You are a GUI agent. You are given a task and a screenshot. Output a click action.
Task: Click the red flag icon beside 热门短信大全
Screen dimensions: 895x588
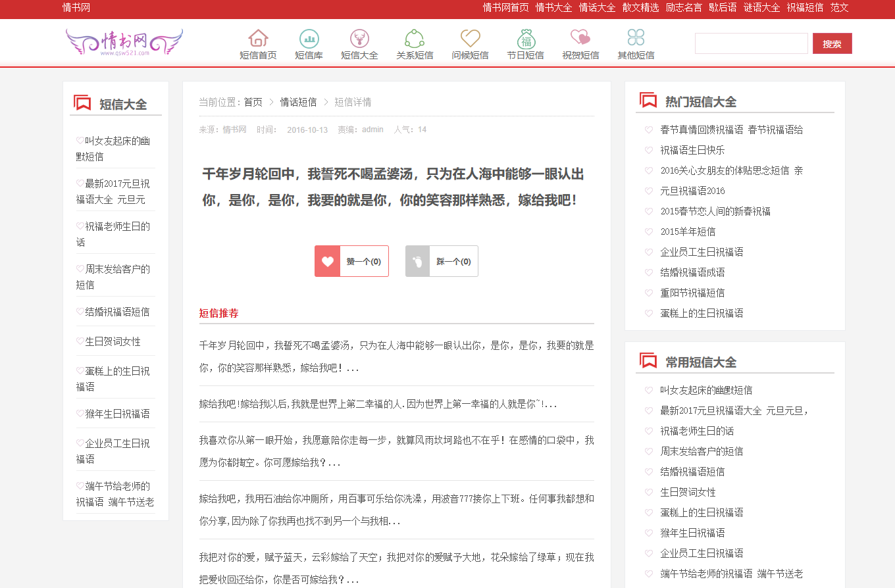[648, 101]
